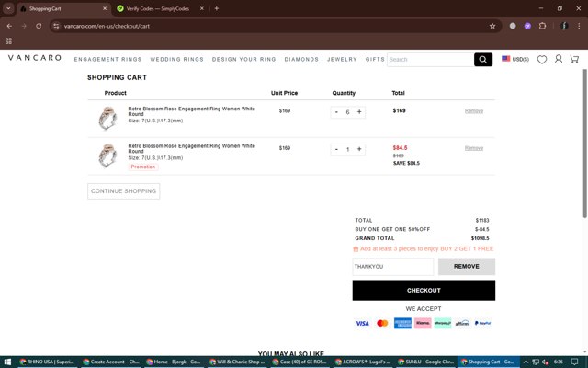This screenshot has height=368, width=588.
Task: Click the promotion ring product thumbnail
Action: pyautogui.click(x=108, y=155)
